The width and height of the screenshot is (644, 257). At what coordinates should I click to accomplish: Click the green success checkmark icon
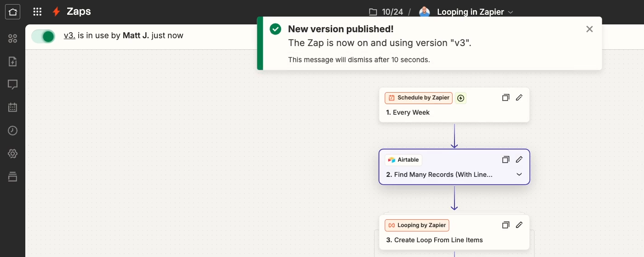pos(276,29)
